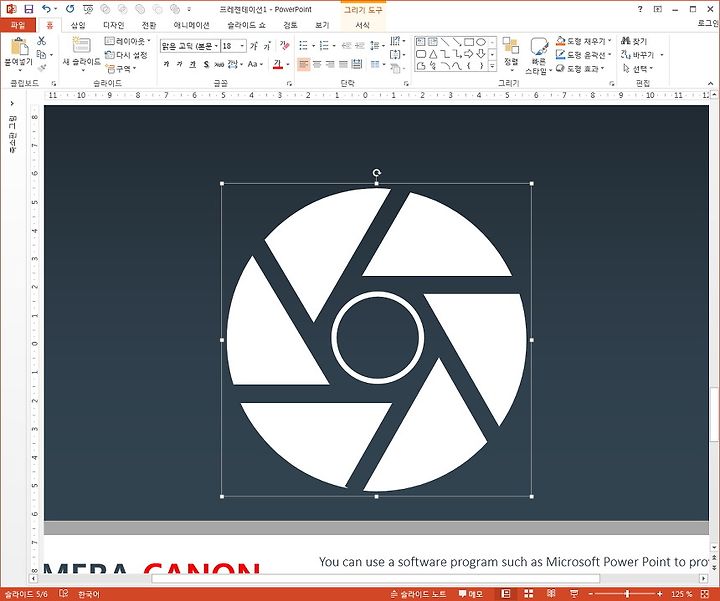
Task: Click the Find (찾기) button
Action: (634, 41)
